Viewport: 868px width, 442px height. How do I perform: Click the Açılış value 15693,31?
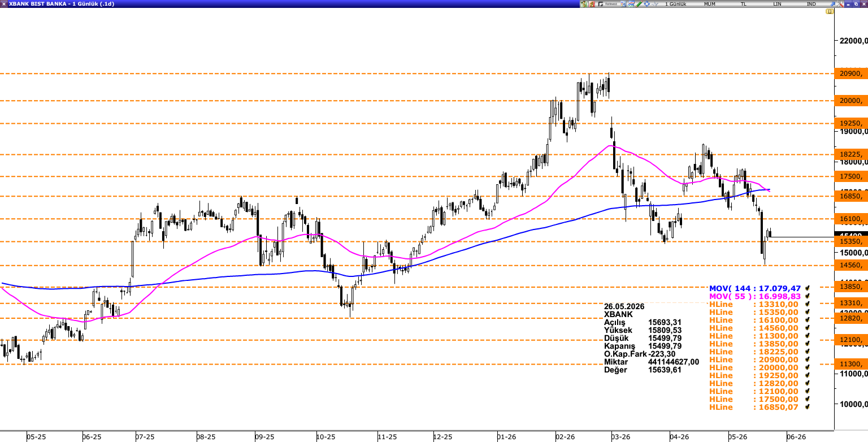point(665,322)
